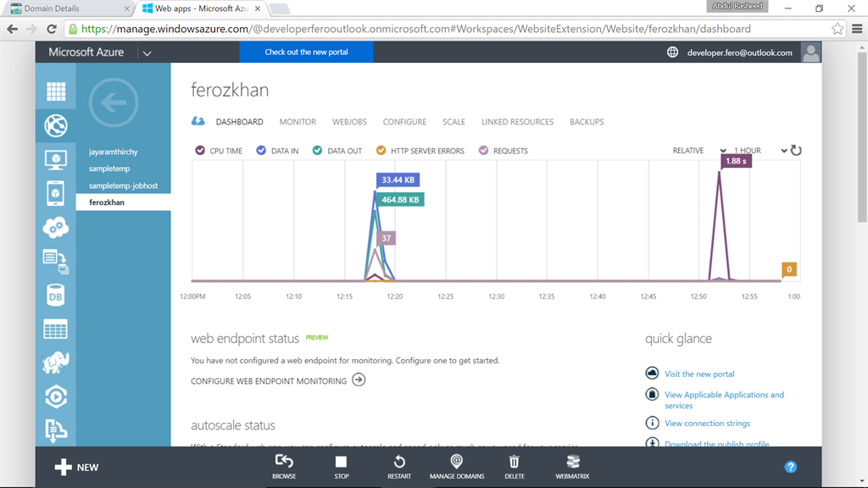Select ferozkhan in the web apps list
868x488 pixels.
pyautogui.click(x=123, y=202)
